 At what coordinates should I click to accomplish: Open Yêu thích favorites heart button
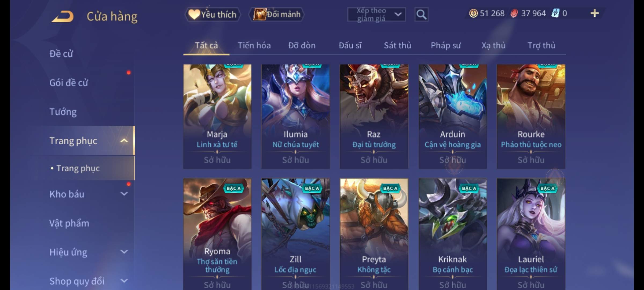point(213,15)
